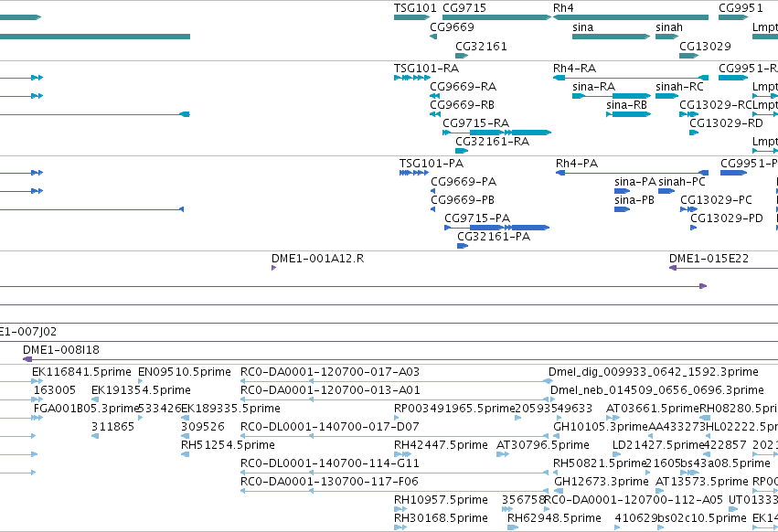Select the 311865 EST label

[x=113, y=427]
